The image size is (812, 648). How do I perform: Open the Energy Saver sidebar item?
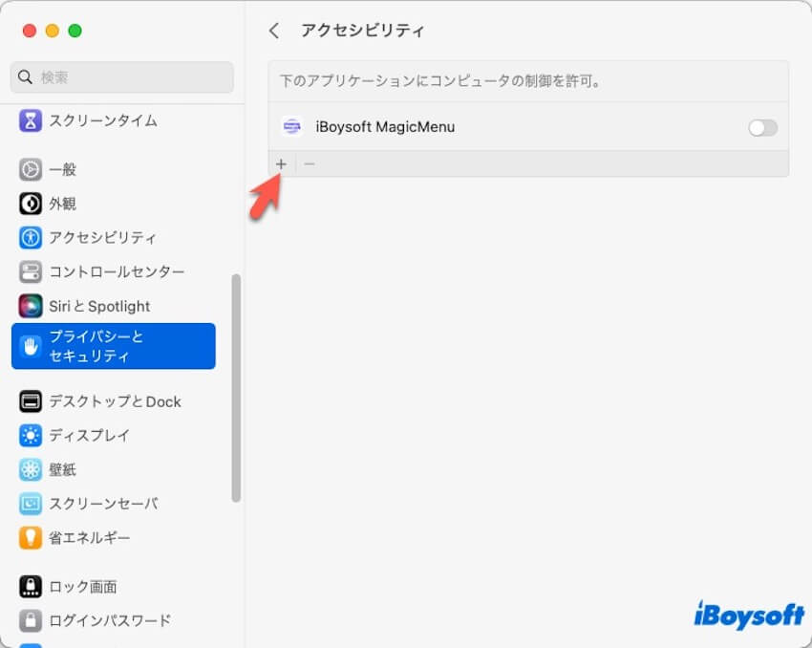click(90, 538)
